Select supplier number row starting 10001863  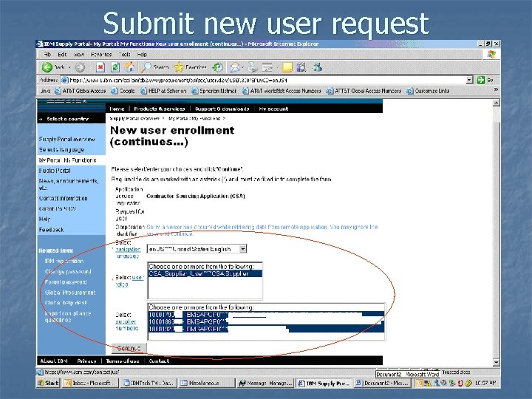(266, 321)
